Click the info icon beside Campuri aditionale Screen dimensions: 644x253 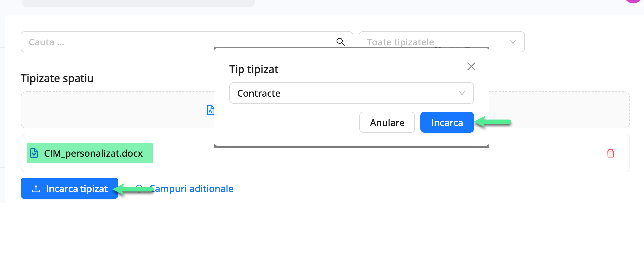(139, 188)
